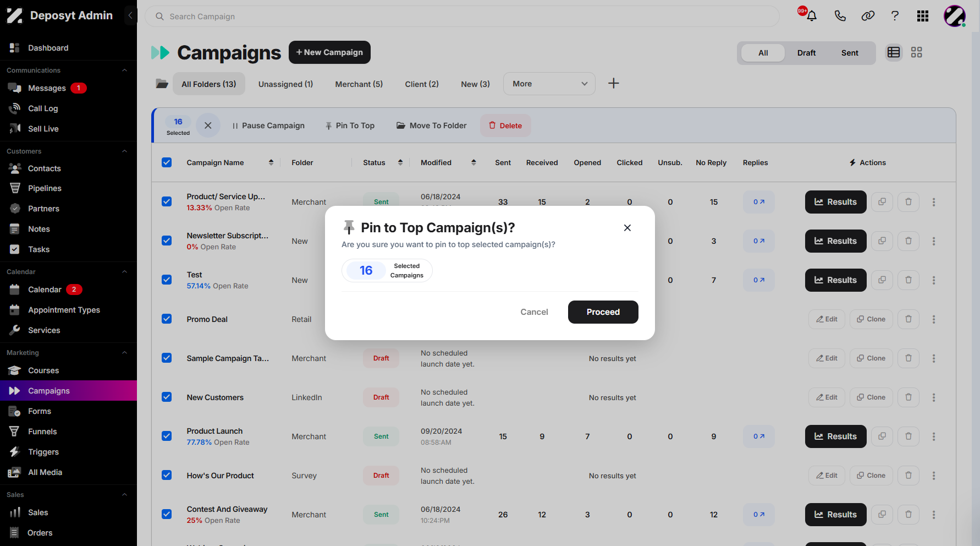The image size is (980, 546).
Task: Sort by Campaign Name column arrows
Action: [271, 162]
